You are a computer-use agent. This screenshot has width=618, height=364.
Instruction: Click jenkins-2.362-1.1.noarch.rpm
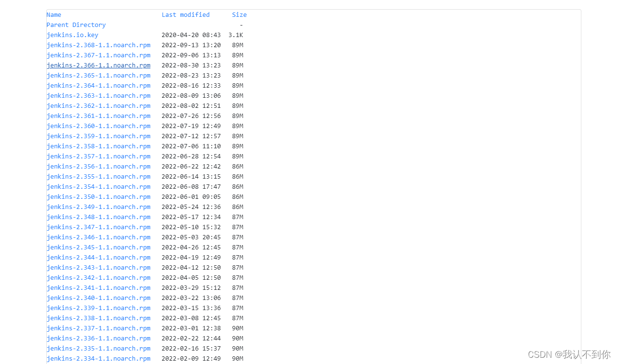98,106
